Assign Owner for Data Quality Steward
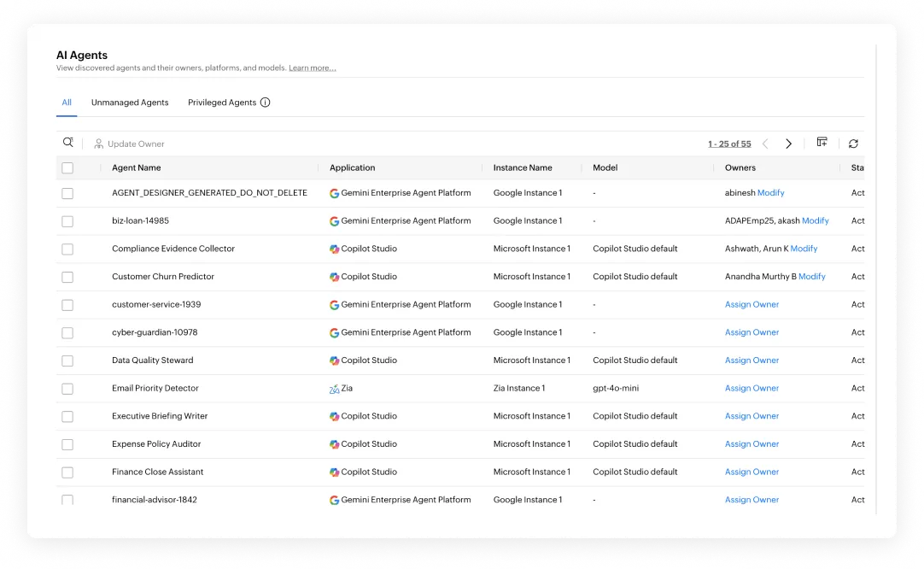This screenshot has height=569, width=924. [752, 361]
